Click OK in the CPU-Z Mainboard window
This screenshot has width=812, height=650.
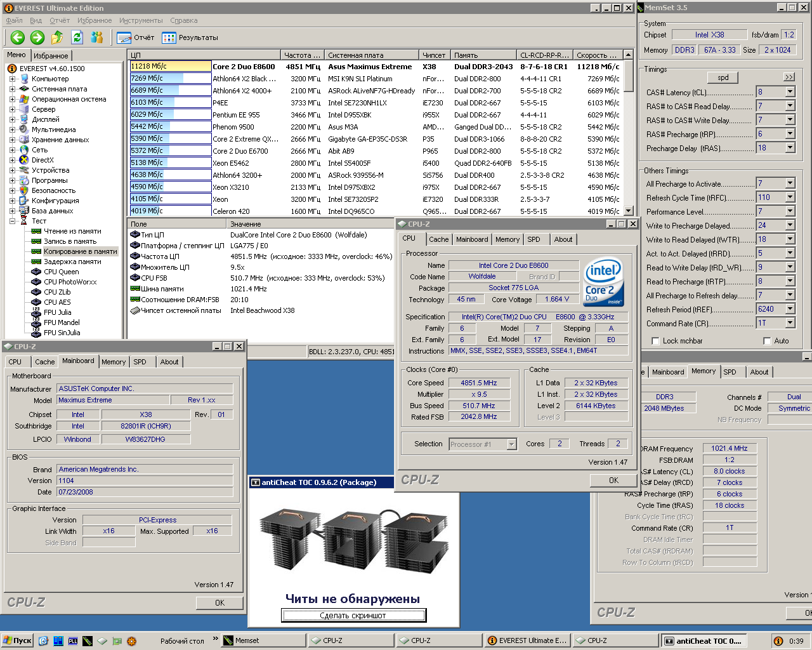coord(219,603)
